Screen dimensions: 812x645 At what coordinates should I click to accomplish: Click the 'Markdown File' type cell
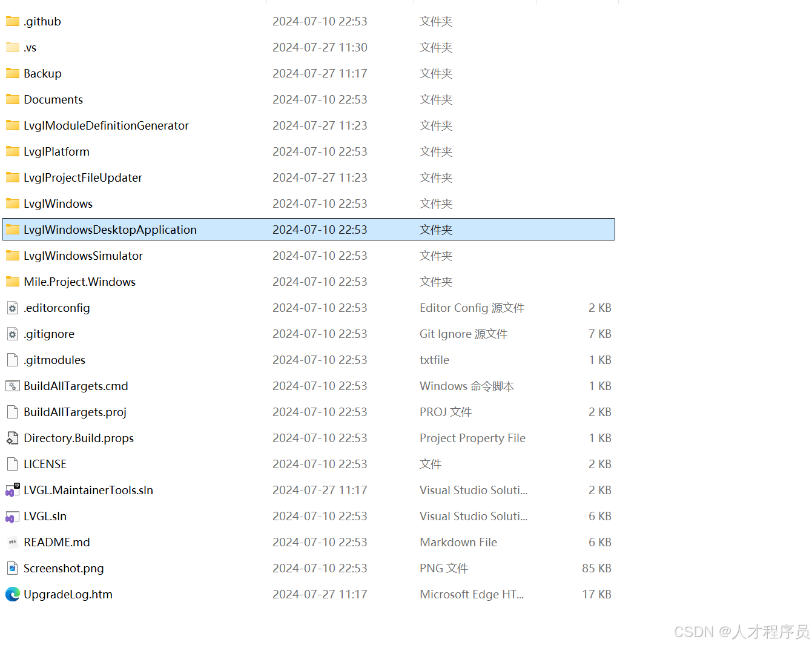pyautogui.click(x=458, y=542)
